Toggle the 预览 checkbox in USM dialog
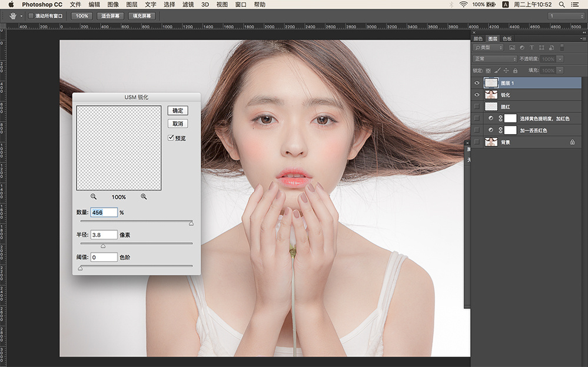This screenshot has height=367, width=588. [x=171, y=138]
